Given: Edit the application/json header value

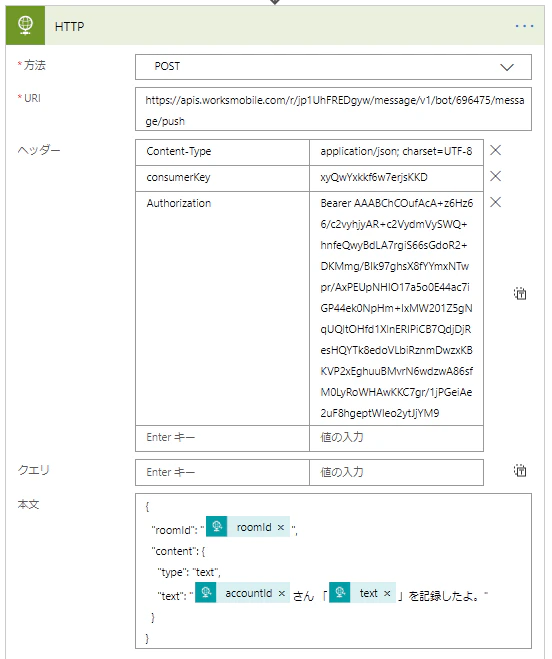Looking at the screenshot, I should click(x=396, y=152).
